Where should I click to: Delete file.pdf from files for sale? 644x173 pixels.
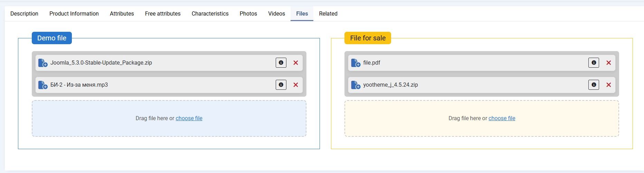(x=608, y=63)
